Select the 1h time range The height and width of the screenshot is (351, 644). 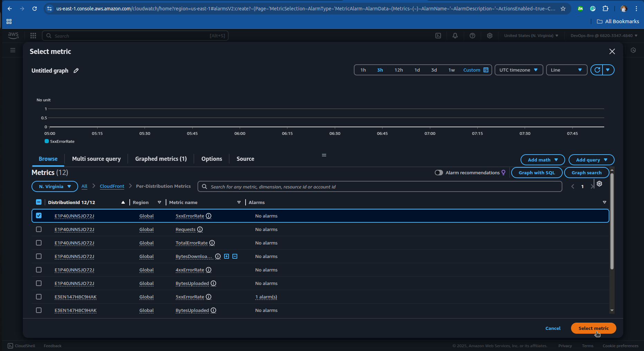363,70
